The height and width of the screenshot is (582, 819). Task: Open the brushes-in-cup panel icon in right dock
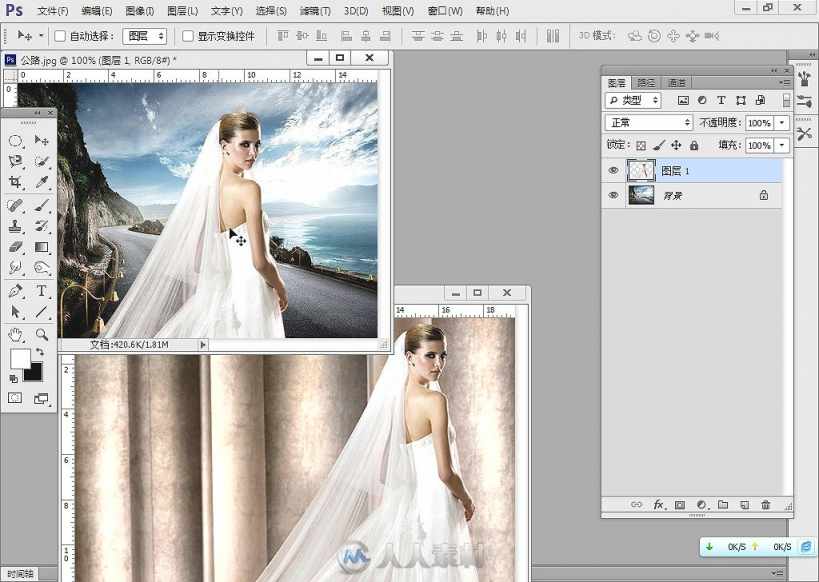tap(804, 78)
